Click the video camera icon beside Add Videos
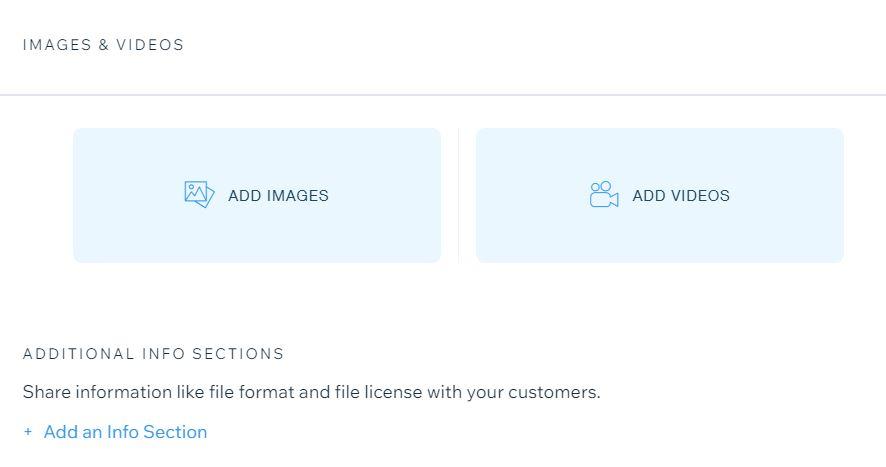The image size is (886, 467). tap(604, 194)
